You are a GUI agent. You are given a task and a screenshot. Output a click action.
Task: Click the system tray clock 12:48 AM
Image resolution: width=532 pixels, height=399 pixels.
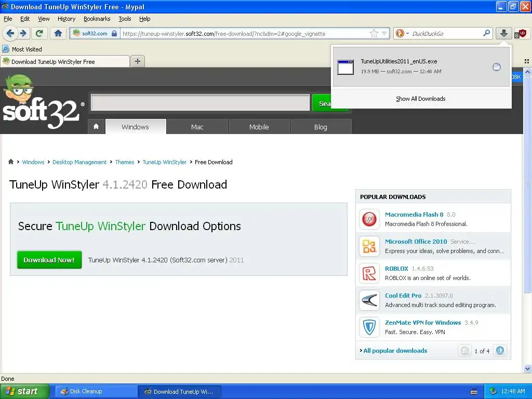pos(513,391)
